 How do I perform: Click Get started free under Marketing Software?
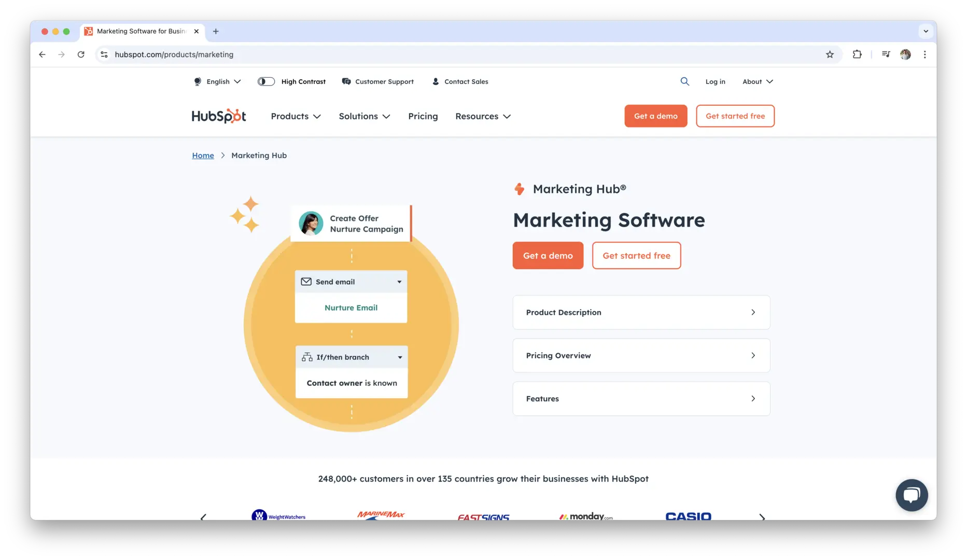pyautogui.click(x=636, y=255)
